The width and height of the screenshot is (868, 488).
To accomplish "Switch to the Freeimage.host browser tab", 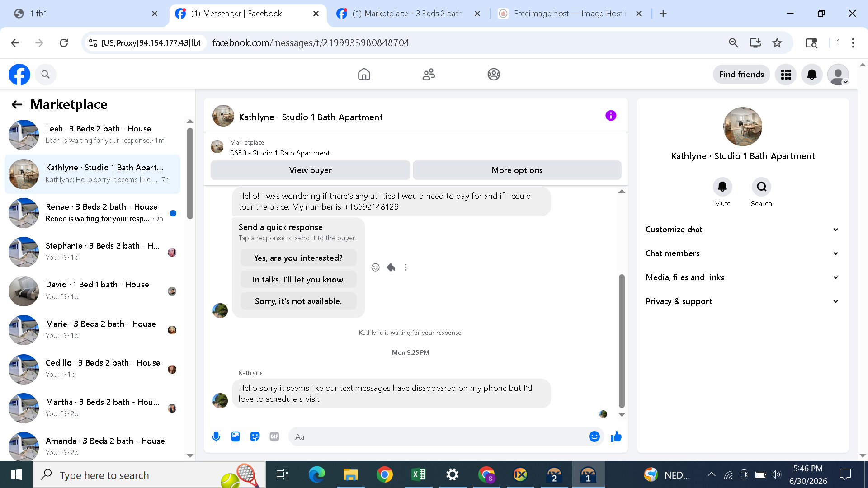I will click(x=571, y=14).
